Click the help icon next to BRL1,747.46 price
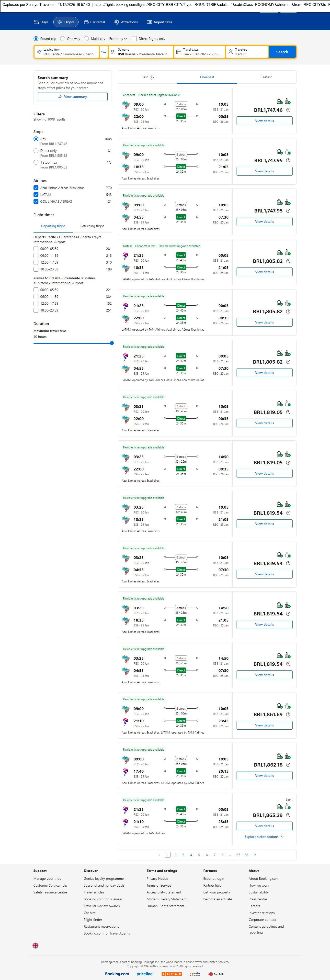Image resolution: width=330 pixels, height=980 pixels. (288, 110)
